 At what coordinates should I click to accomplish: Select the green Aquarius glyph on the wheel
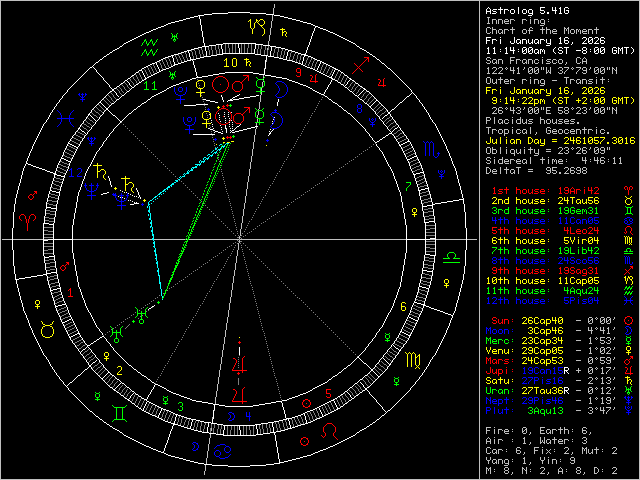point(150,44)
